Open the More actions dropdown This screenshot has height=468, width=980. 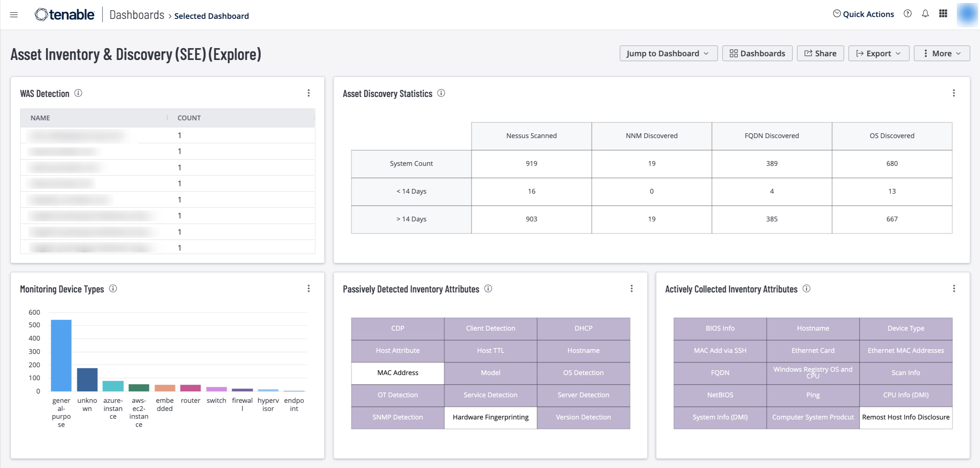coord(942,53)
